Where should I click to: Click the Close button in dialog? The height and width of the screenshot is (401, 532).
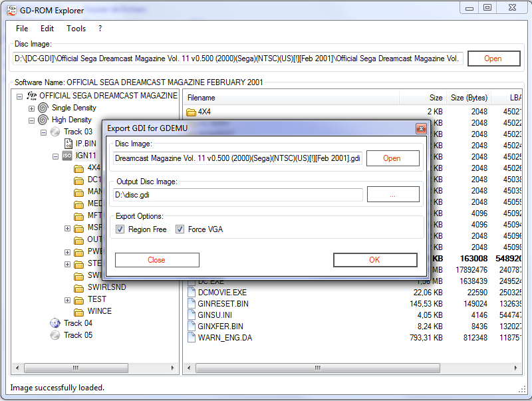point(157,260)
